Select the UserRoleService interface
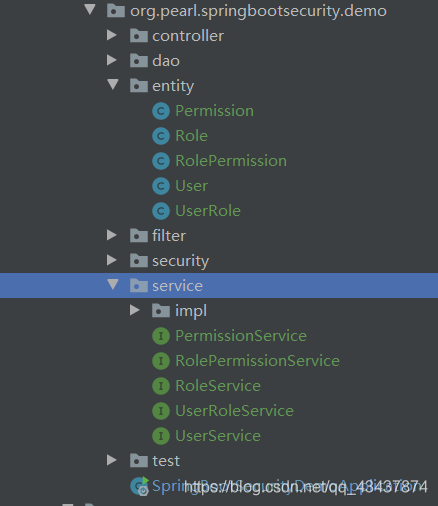The width and height of the screenshot is (438, 506). click(234, 411)
